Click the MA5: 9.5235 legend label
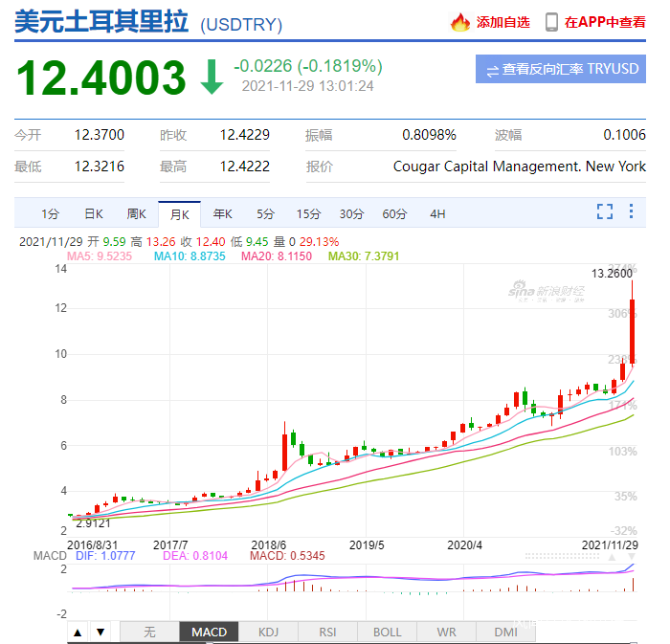The width and height of the screenshot is (670, 644). (x=100, y=256)
